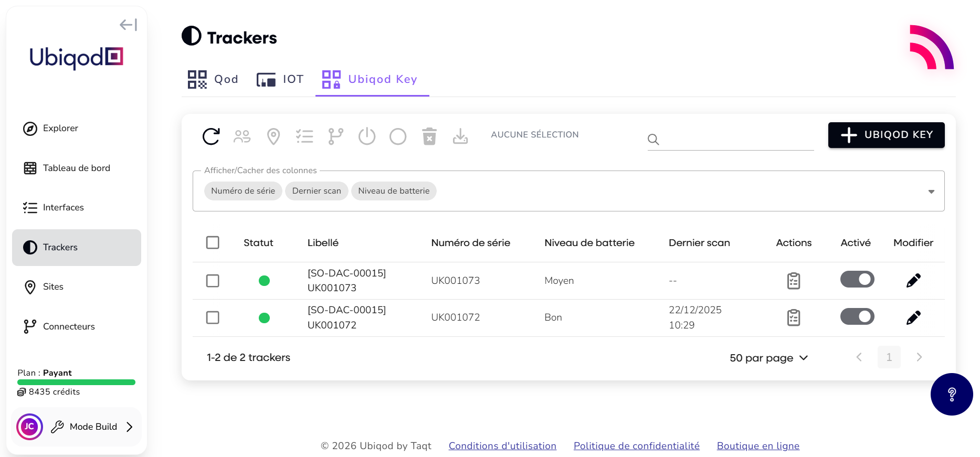Open the 50 par page dropdown
This screenshot has width=980, height=457.
point(768,358)
